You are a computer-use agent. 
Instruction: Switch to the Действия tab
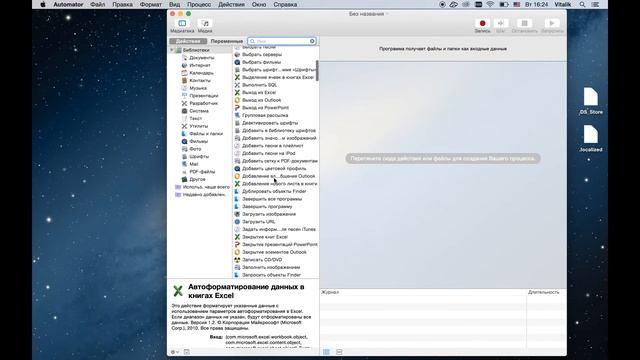pyautogui.click(x=188, y=41)
